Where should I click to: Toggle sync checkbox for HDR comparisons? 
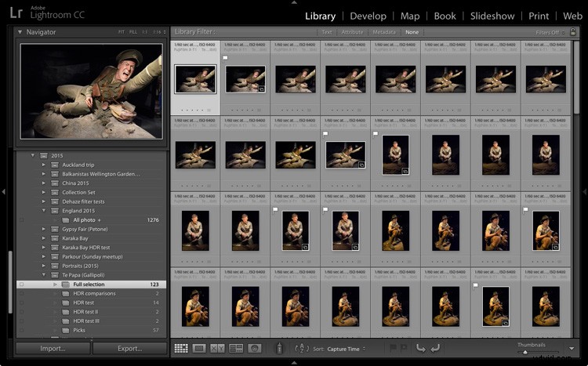click(x=21, y=294)
